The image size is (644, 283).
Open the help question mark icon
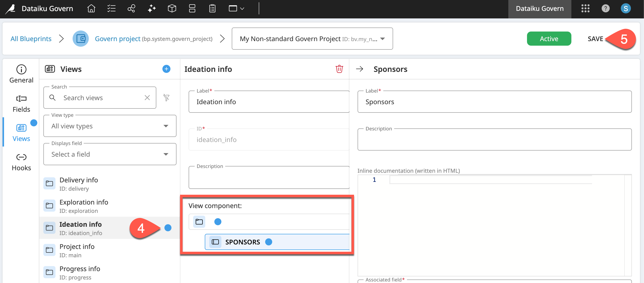point(605,9)
